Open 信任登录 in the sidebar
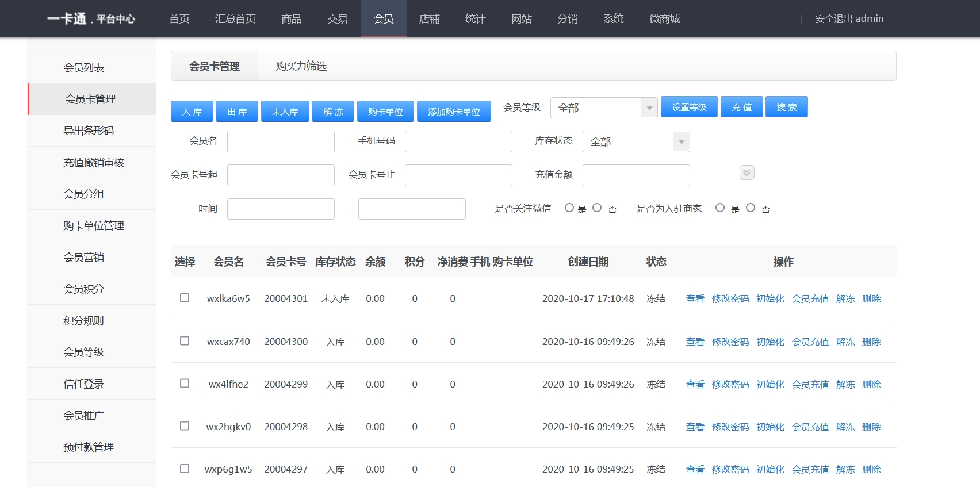980x487 pixels. 91,384
